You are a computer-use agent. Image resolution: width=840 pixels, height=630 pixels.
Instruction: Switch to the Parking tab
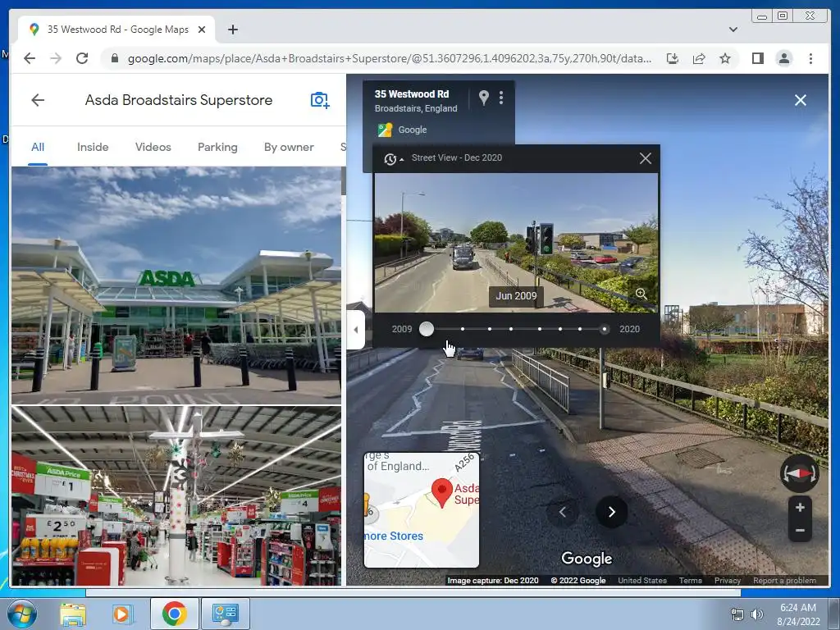click(217, 148)
